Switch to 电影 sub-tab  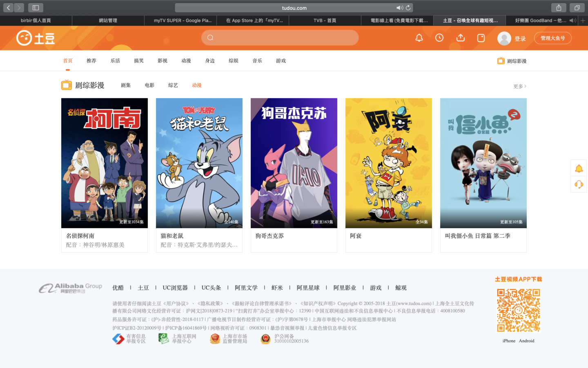click(149, 85)
